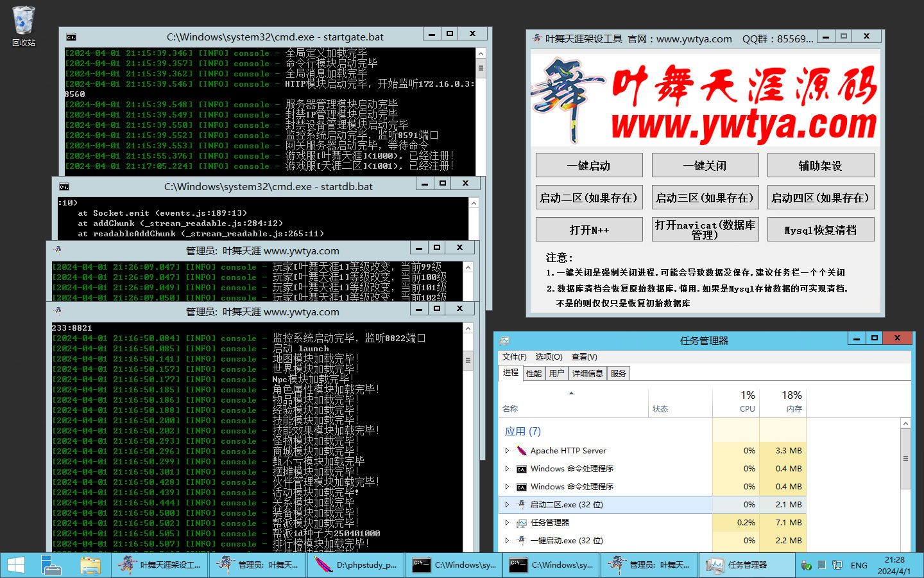The height and width of the screenshot is (578, 924).
Task: Click the Apache HTTP Server process icon
Action: point(522,451)
